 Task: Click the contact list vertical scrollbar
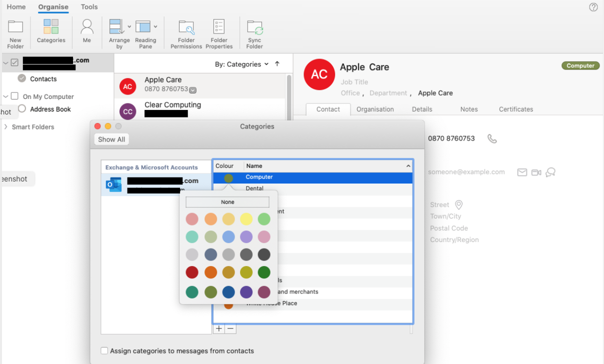click(288, 97)
